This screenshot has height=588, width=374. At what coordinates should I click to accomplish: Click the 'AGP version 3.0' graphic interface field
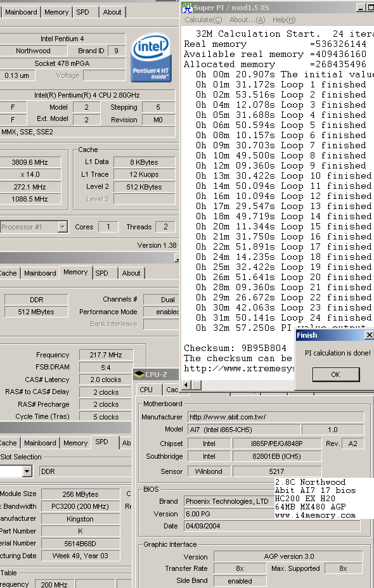click(x=288, y=556)
